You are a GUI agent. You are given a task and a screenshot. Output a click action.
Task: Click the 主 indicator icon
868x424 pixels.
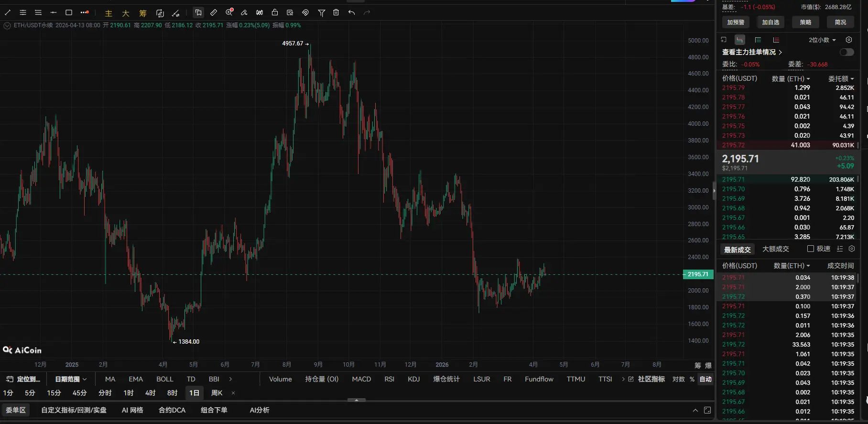pyautogui.click(x=108, y=13)
